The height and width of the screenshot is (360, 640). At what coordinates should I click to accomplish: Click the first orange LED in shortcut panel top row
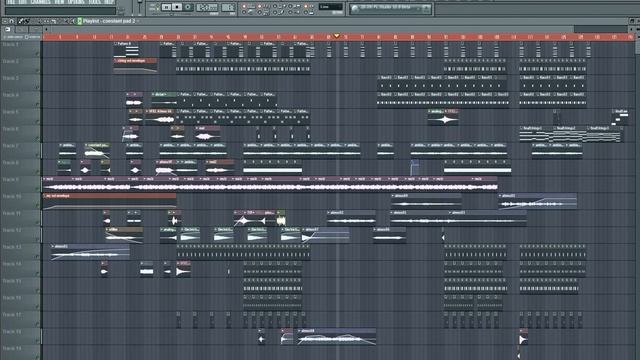pos(244,6)
